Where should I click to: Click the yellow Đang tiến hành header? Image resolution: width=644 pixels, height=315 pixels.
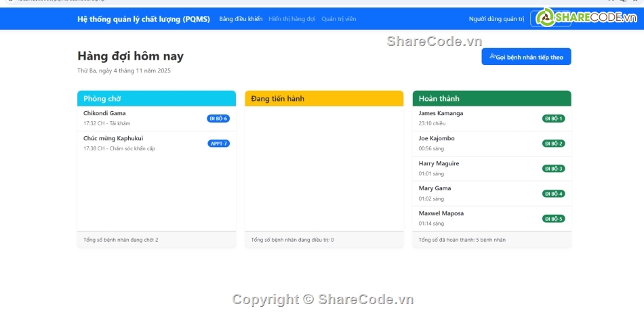click(324, 99)
